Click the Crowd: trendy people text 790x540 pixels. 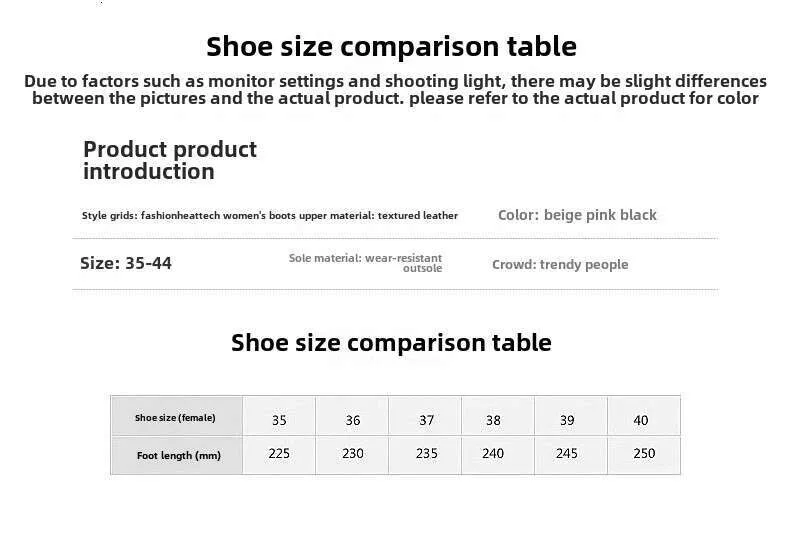(x=560, y=264)
